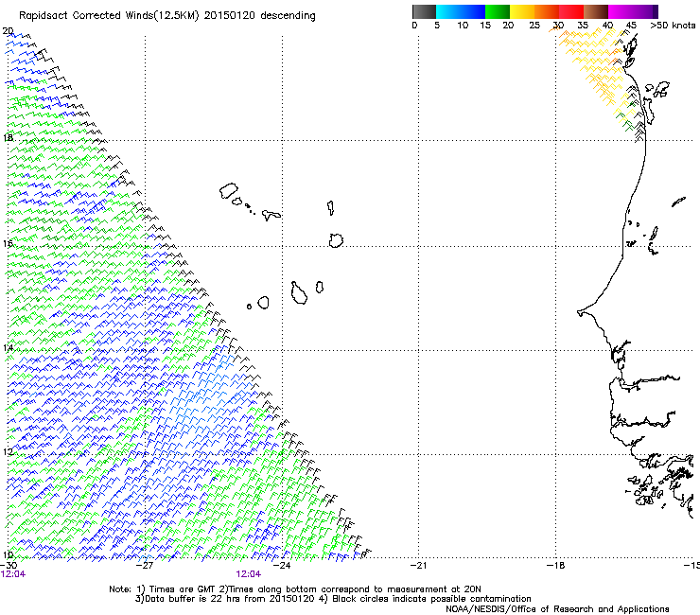The image size is (700, 615).
Task: Select the green 15-20 knots legend swatch
Action: click(x=498, y=11)
